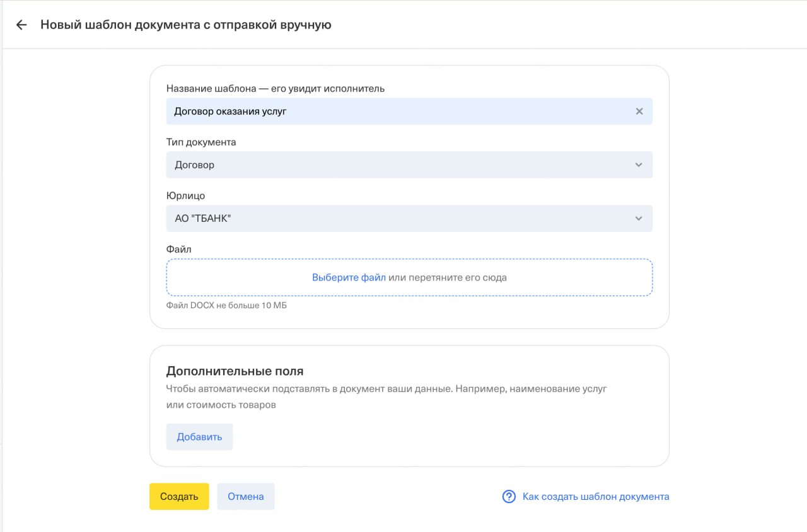Click the Файл DOCX не больше 10 МБ hint

click(x=226, y=306)
